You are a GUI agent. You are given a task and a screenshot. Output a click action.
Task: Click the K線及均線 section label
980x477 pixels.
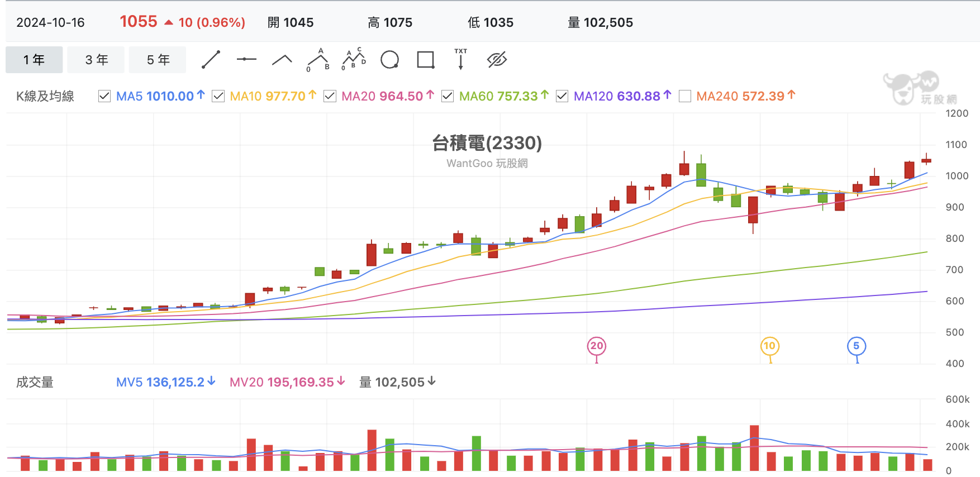[x=45, y=96]
